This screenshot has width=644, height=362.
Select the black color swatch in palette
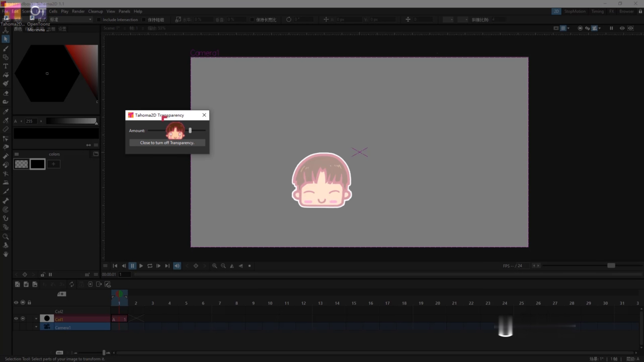pos(38,164)
